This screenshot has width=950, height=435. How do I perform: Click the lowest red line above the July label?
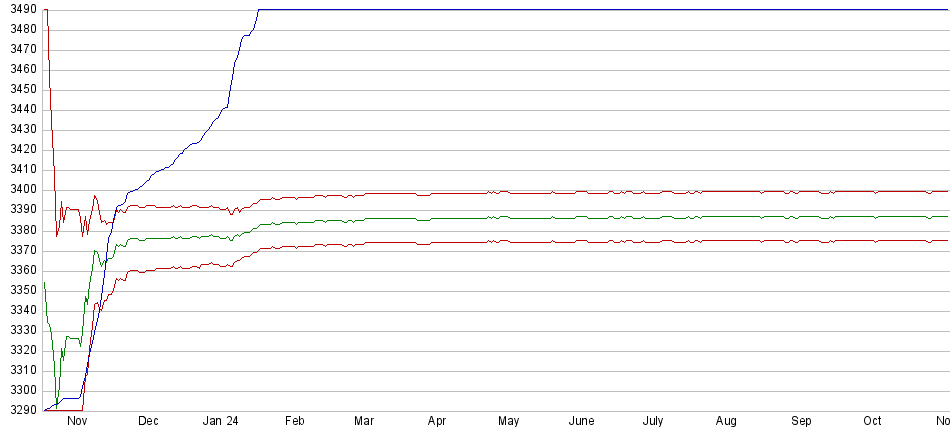(x=654, y=241)
